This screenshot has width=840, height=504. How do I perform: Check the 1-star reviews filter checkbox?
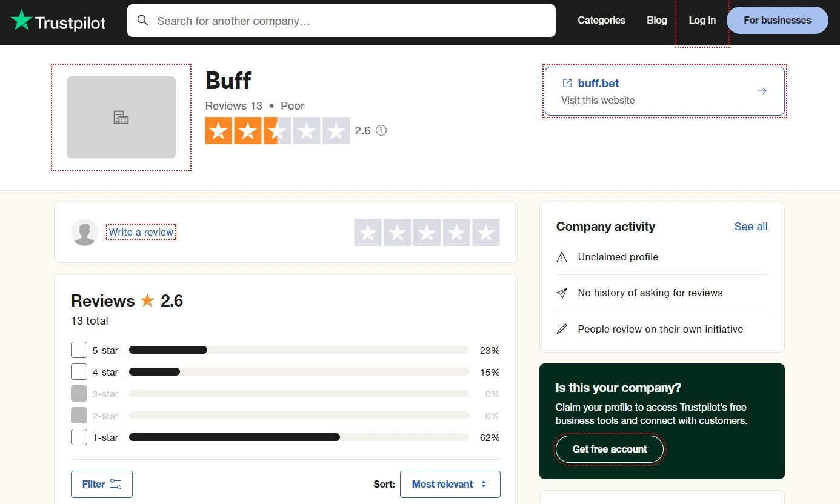(x=79, y=437)
